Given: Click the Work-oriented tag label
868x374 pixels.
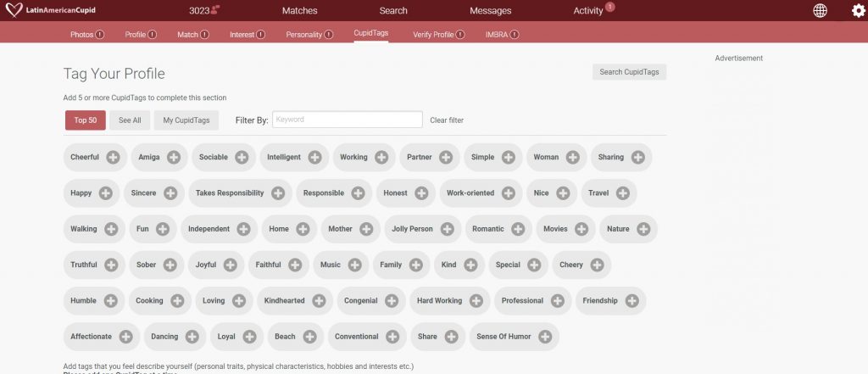Looking at the screenshot, I should click(470, 193).
